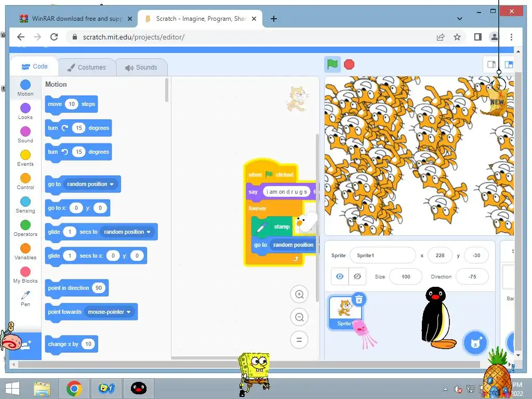Edit the Sprite name field
The width and height of the screenshot is (532, 399).
tap(383, 256)
